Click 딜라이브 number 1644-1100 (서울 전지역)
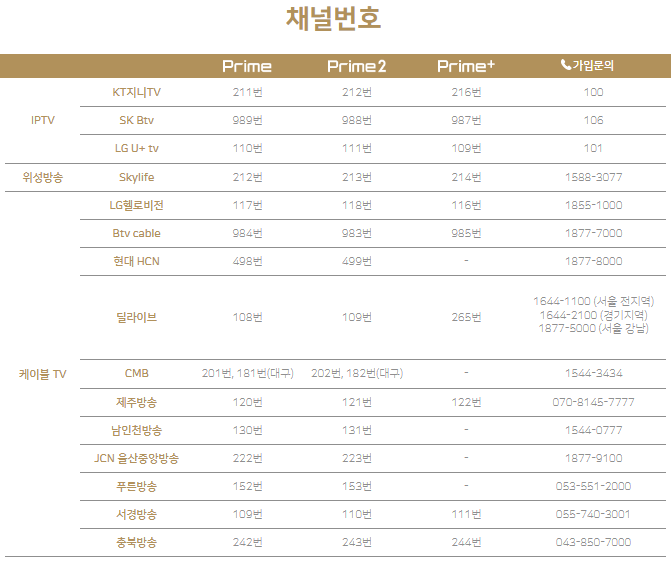The image size is (671, 568). 594,301
